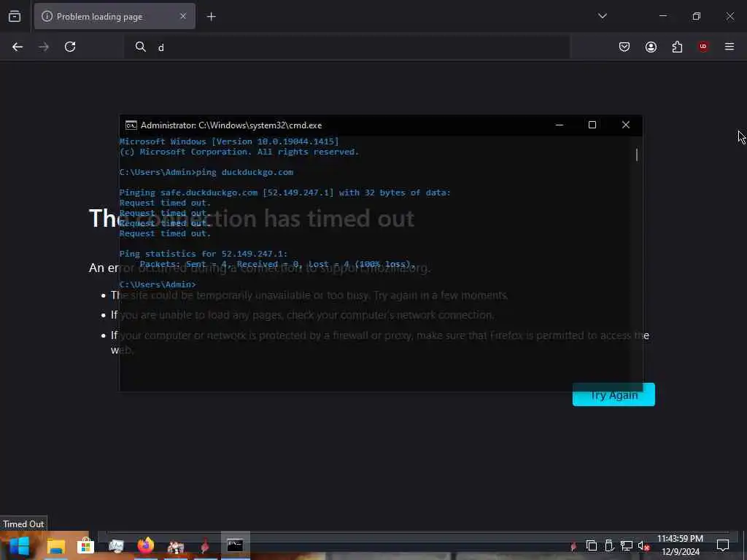
Task: Click the 'Ping statistics for 52.149.247.1:' line
Action: 204,254
